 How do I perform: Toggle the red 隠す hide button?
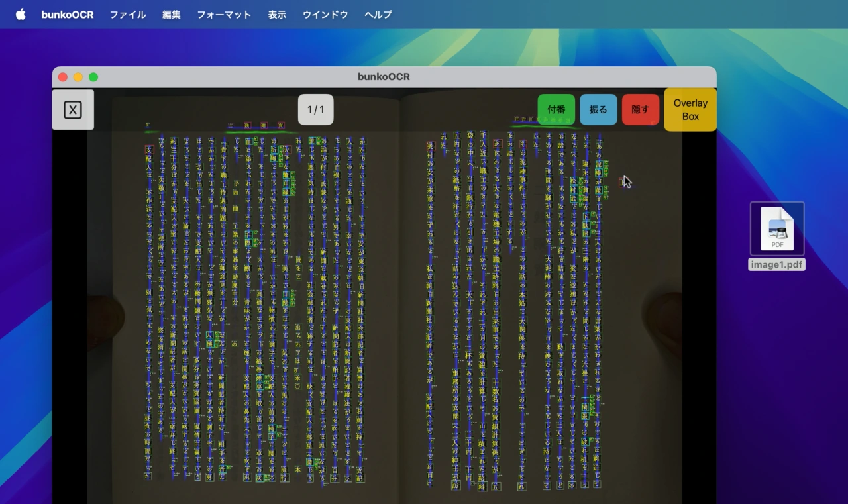[640, 110]
